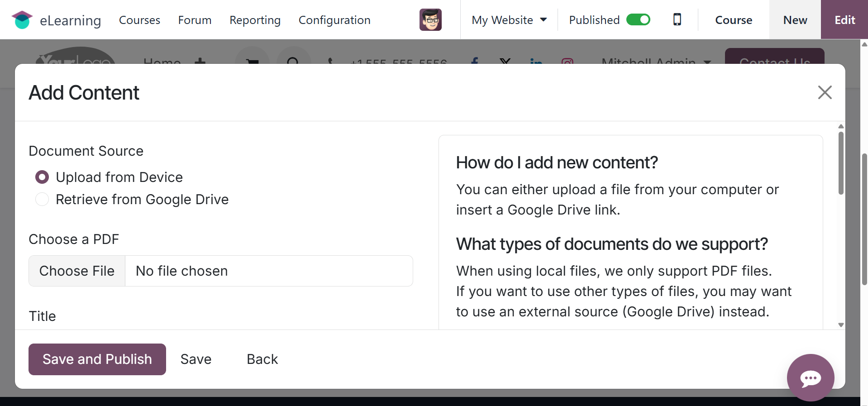868x406 pixels.
Task: Click the Save button
Action: (x=196, y=359)
